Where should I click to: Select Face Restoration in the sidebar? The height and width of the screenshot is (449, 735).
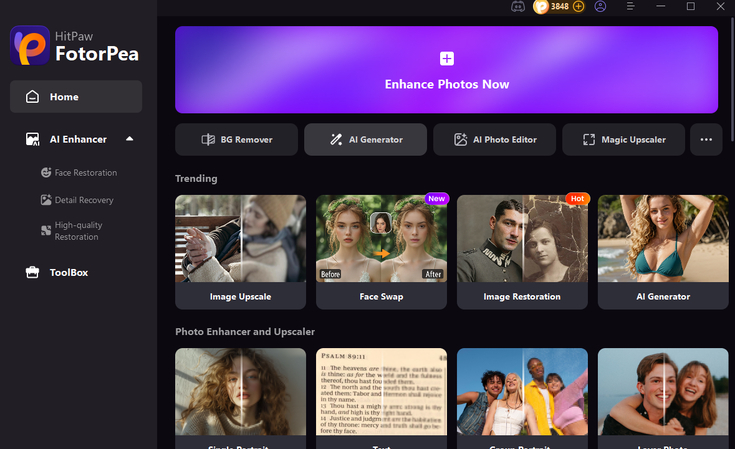(79, 172)
